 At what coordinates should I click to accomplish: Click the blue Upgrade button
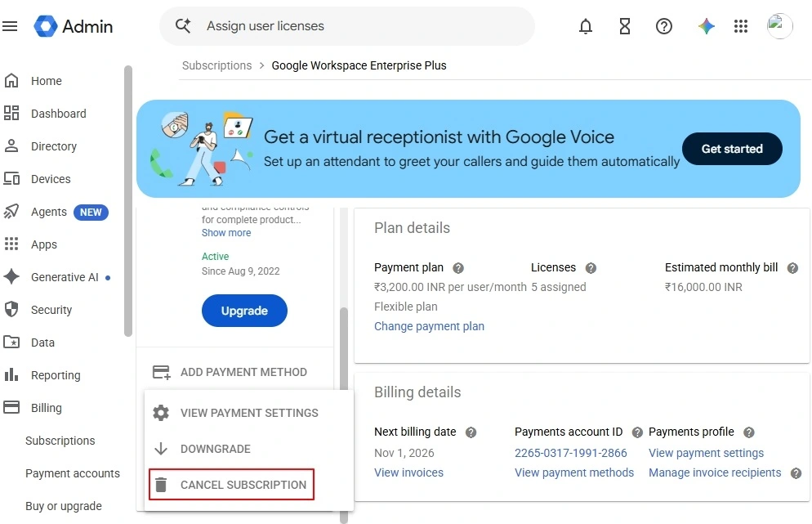point(244,311)
